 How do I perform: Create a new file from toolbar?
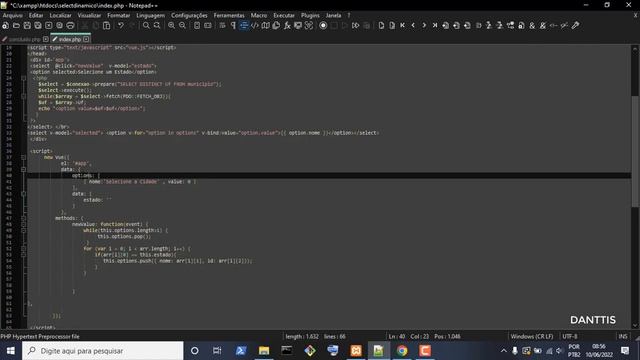tap(5, 25)
